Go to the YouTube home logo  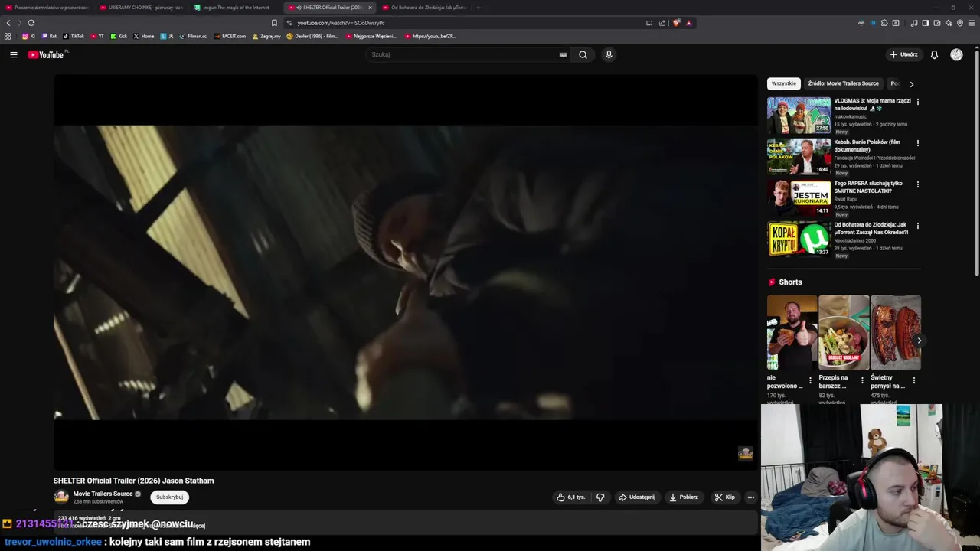coord(47,55)
